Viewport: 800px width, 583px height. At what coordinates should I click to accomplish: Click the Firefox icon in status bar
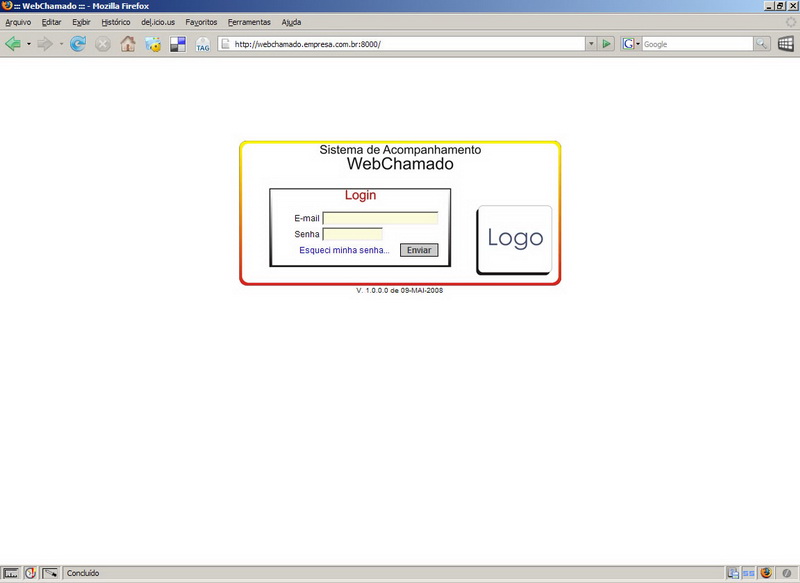pyautogui.click(x=767, y=573)
